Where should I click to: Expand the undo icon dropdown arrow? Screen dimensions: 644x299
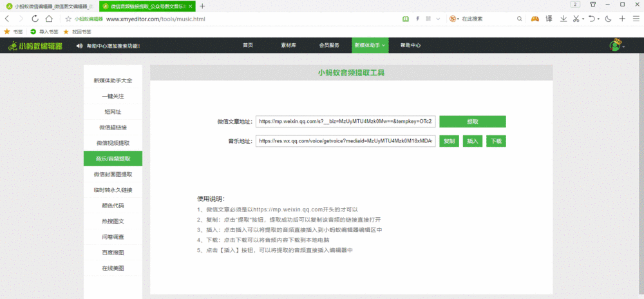click(598, 19)
